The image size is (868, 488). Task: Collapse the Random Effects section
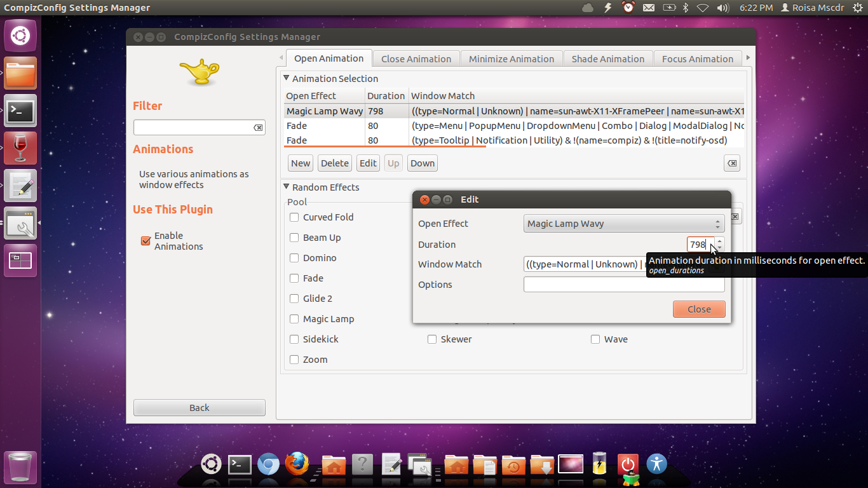[286, 187]
